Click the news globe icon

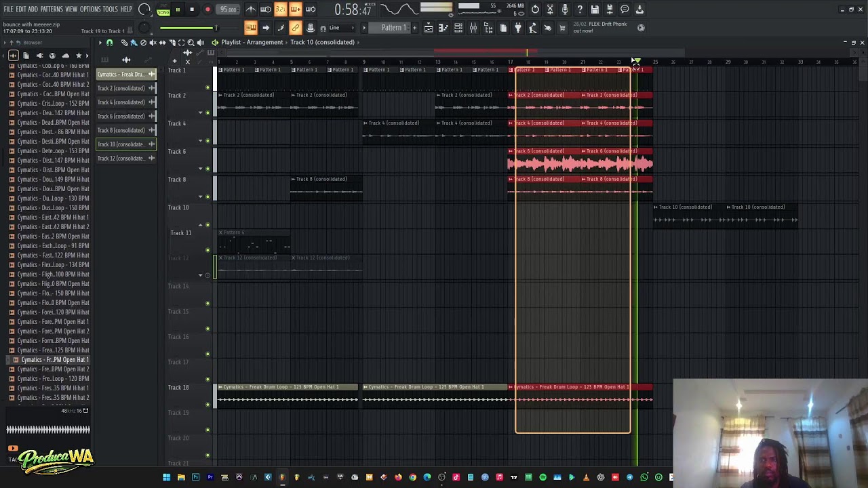pos(641,28)
